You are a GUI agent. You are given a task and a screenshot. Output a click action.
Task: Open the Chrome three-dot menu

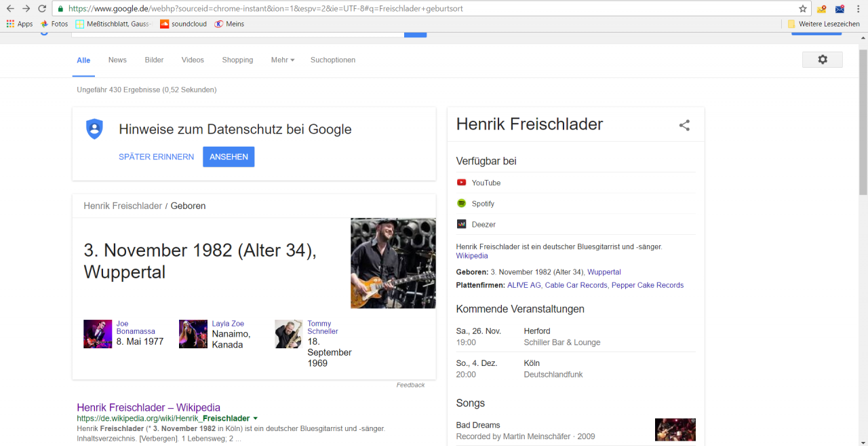pyautogui.click(x=858, y=9)
